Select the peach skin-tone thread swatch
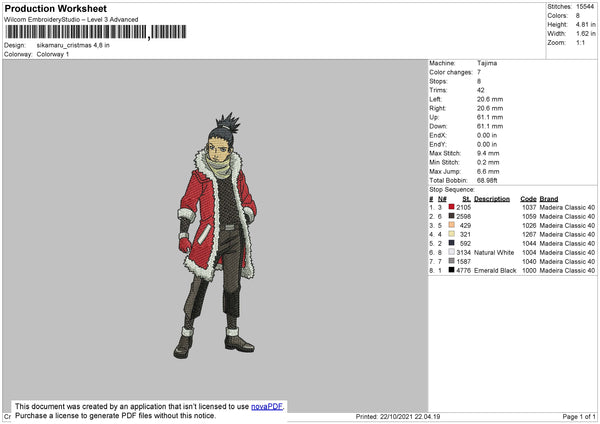The width and height of the screenshot is (600, 424). 452,225
